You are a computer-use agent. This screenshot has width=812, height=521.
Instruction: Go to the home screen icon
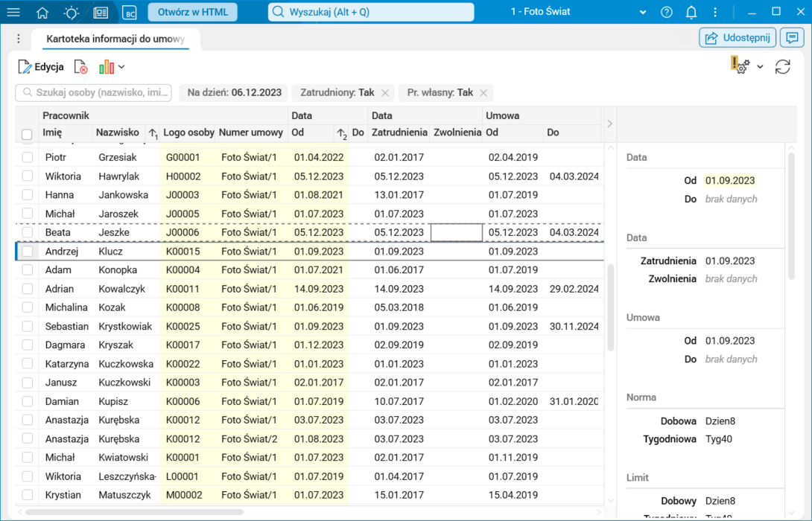click(42, 12)
